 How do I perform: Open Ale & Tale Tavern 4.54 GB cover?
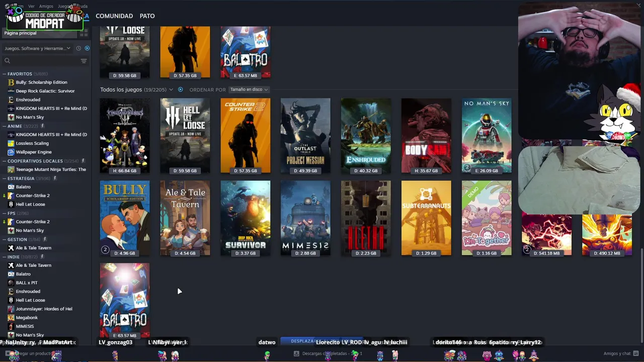click(185, 218)
